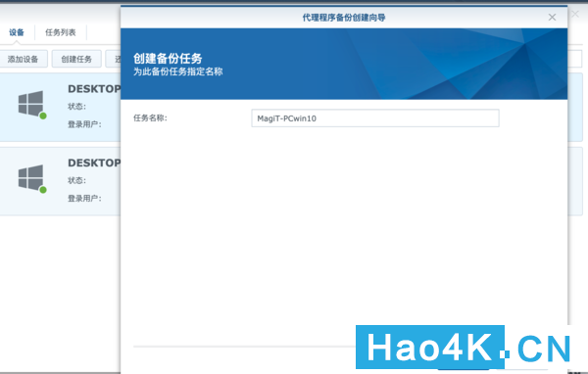Close the background window with the faded X
Image resolution: width=588 pixels, height=374 pixels.
tap(575, 14)
